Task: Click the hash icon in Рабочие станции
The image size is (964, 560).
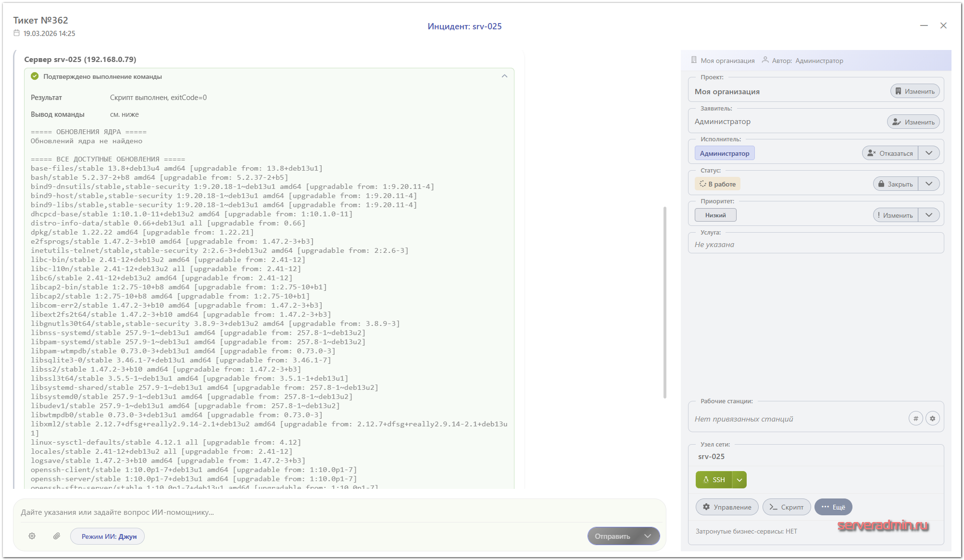Action: [x=915, y=419]
